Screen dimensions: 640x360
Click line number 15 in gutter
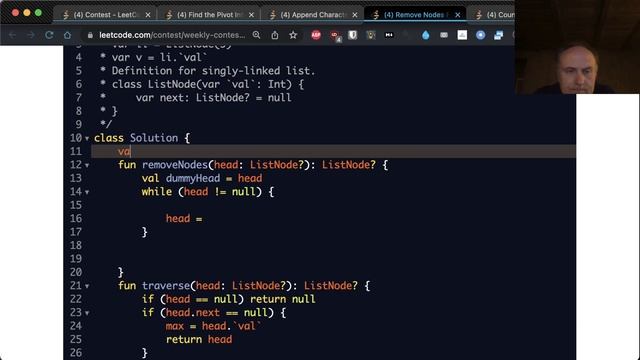[76, 205]
